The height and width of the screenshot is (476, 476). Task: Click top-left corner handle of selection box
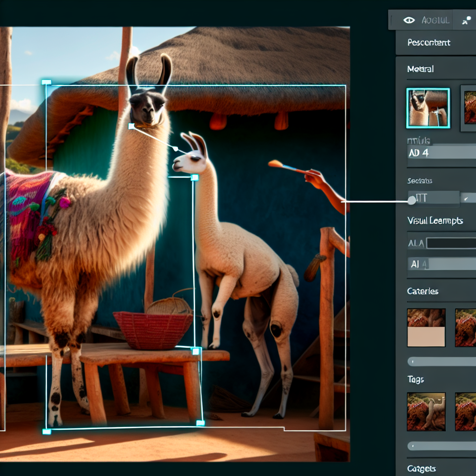click(x=46, y=83)
